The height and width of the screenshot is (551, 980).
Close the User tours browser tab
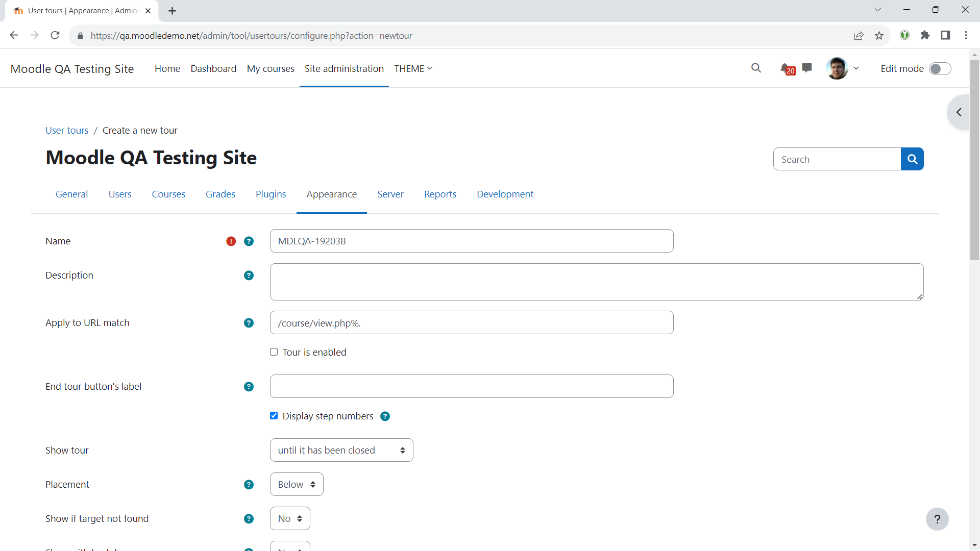coord(148,11)
